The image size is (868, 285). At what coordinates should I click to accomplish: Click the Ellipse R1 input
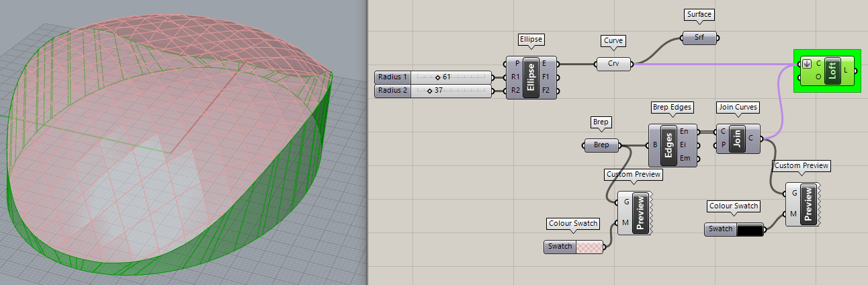(515, 77)
